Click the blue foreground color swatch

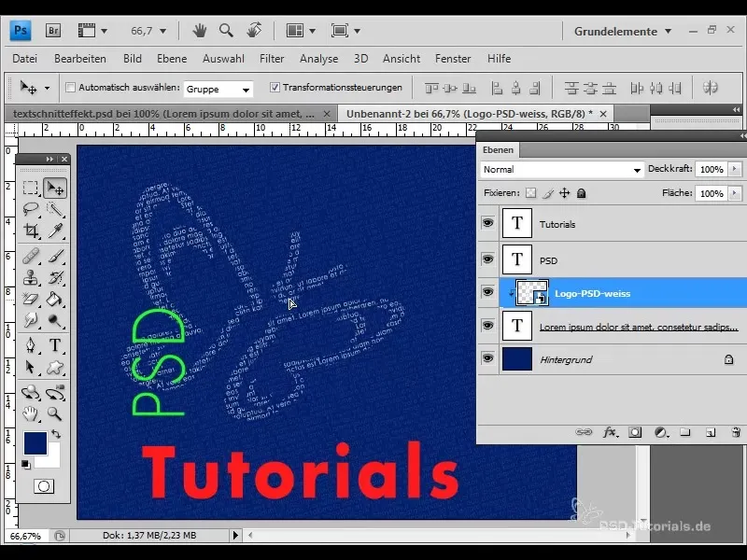click(x=35, y=442)
